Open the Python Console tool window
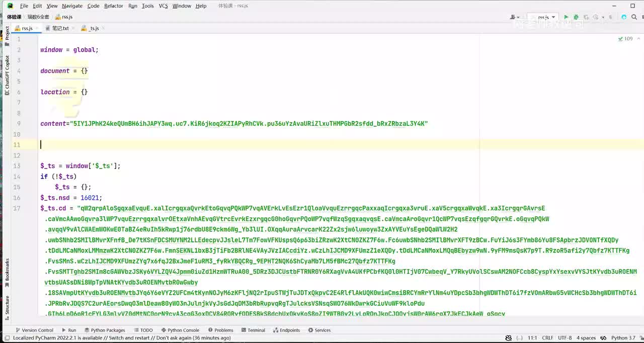 click(180, 330)
